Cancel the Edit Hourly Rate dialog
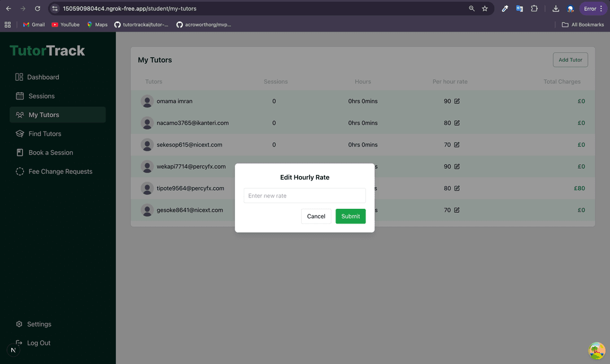The width and height of the screenshot is (610, 364). [316, 216]
